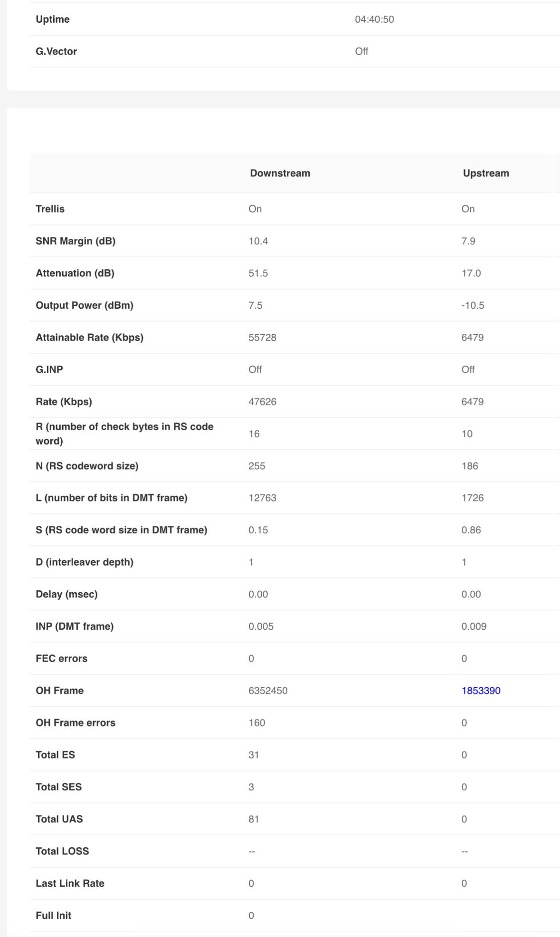Click the SNR Margin (dB) row label
560x937 pixels.
coord(76,241)
